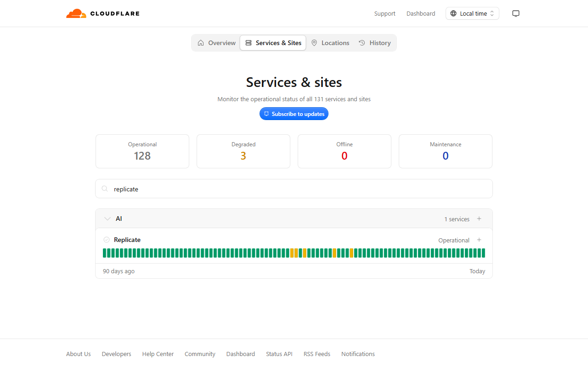Image resolution: width=588 pixels, height=368 pixels.
Task: Click the '90 days ago' label
Action: (x=119, y=271)
